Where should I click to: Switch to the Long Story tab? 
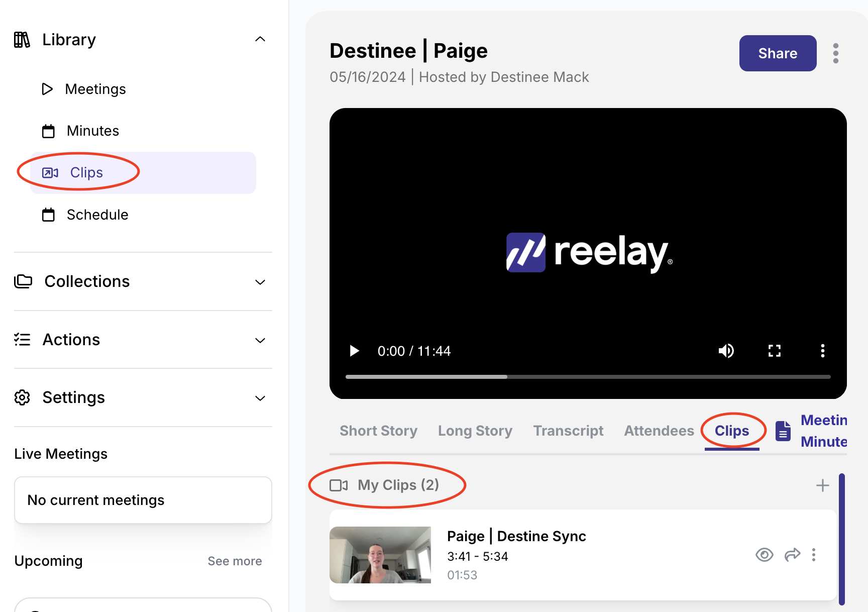pos(475,431)
